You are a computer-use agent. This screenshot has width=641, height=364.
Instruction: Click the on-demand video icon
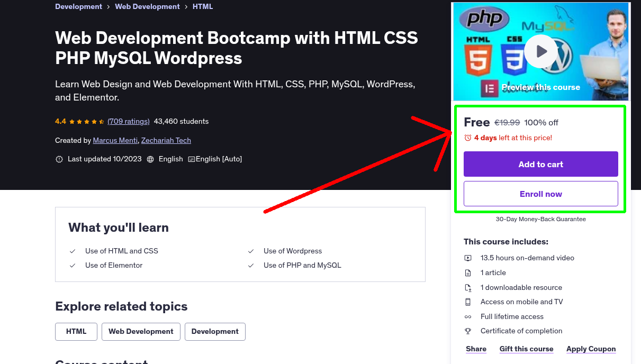coord(468,258)
